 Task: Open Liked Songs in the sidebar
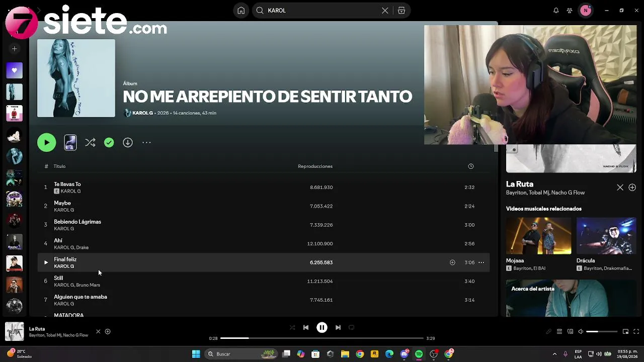click(15, 70)
